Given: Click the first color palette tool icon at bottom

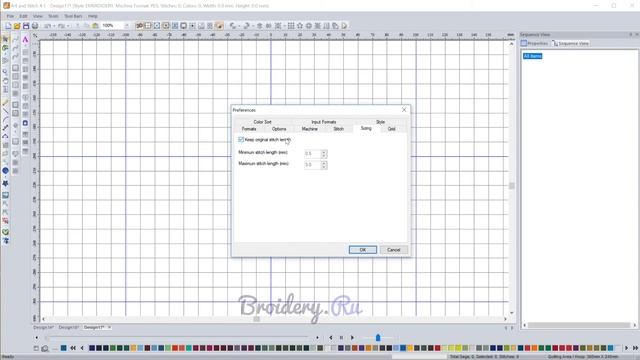Looking at the screenshot, I should coord(36,348).
